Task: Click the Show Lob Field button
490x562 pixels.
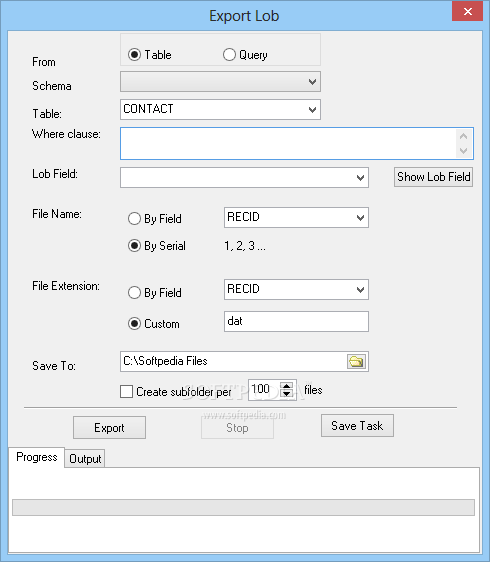Action: (x=433, y=177)
